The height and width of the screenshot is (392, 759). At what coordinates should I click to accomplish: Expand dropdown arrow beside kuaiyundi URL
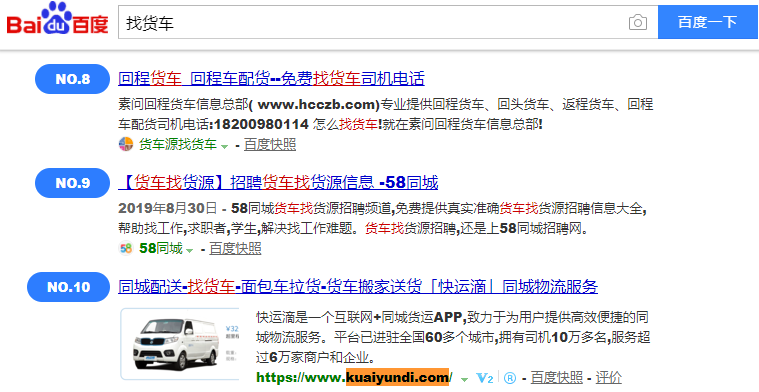(x=464, y=379)
